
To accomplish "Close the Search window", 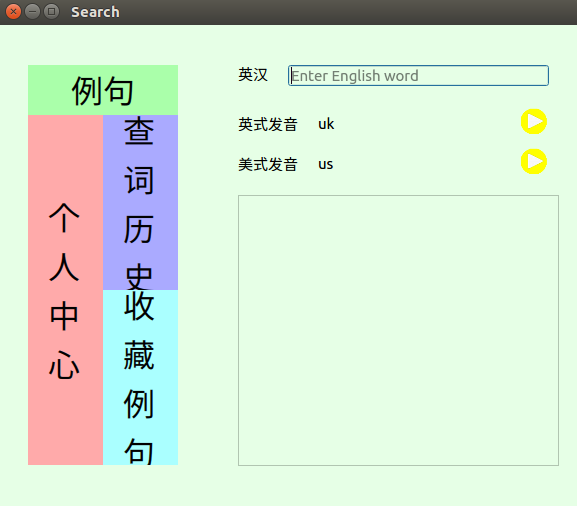I will [x=13, y=12].
